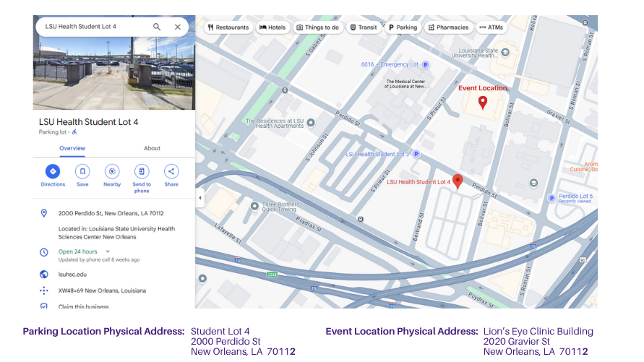
Task: Click the Open 24 hours text
Action: [x=77, y=251]
